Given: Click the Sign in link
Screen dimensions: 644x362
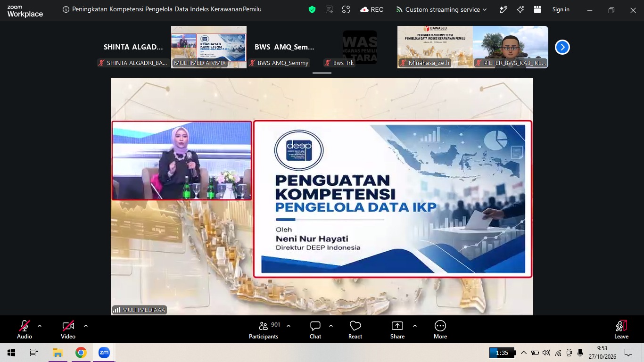Looking at the screenshot, I should click(x=561, y=9).
